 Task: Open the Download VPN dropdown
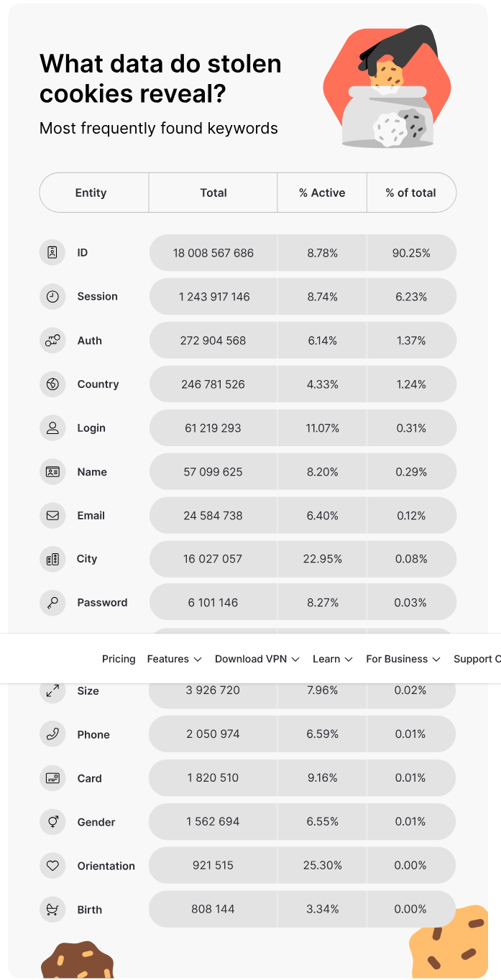click(x=257, y=659)
